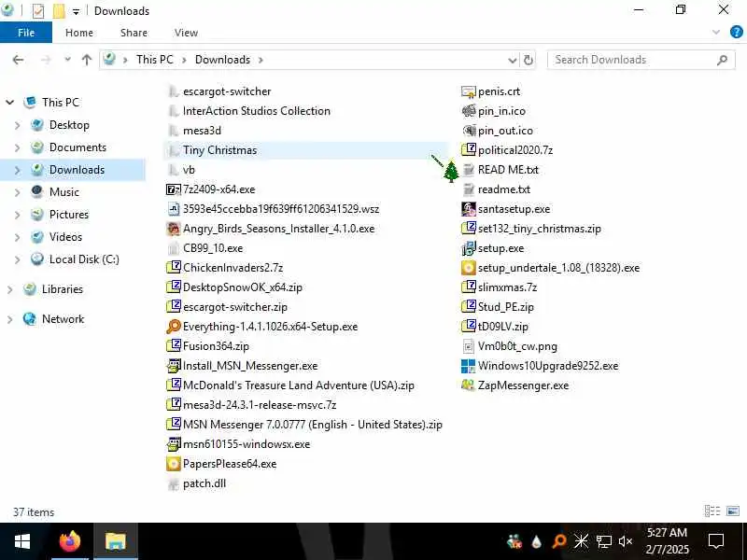The width and height of the screenshot is (747, 560).
Task: Refresh the Downloads folder
Action: click(x=528, y=60)
